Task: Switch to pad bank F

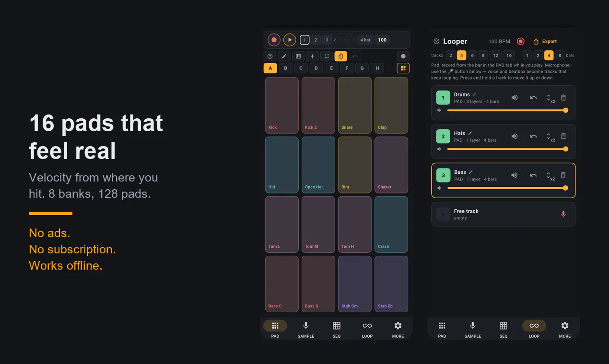Action: (347, 68)
